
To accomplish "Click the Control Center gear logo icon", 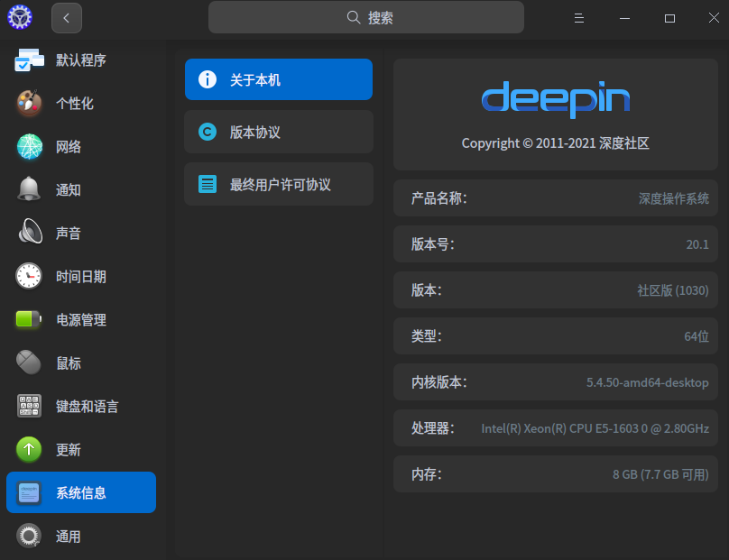I will [20, 17].
